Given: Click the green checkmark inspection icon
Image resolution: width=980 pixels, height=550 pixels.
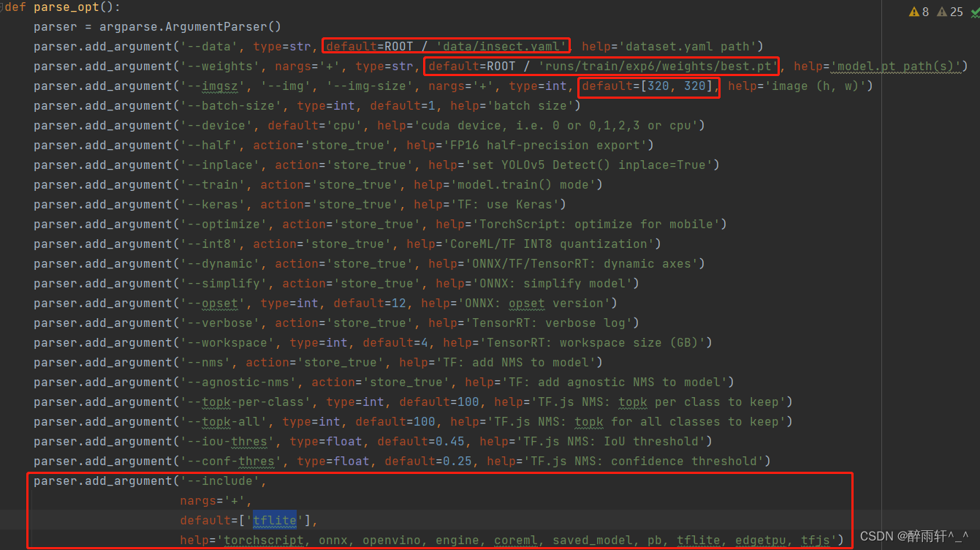Looking at the screenshot, I should click(974, 12).
